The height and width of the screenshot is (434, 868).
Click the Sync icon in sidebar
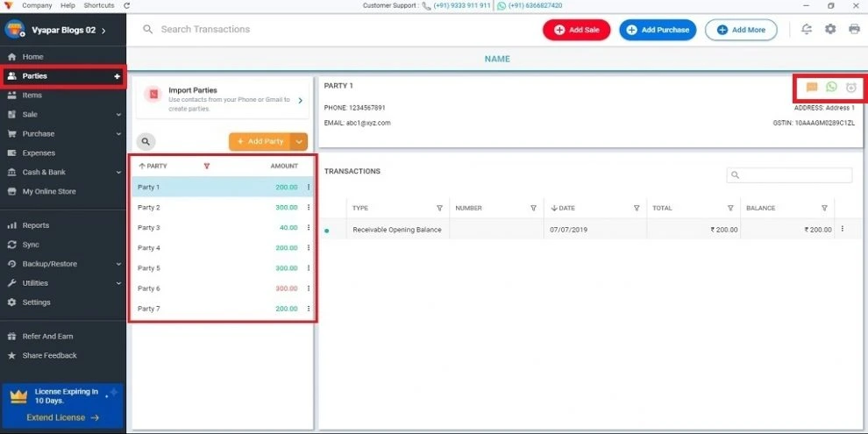[x=11, y=245]
